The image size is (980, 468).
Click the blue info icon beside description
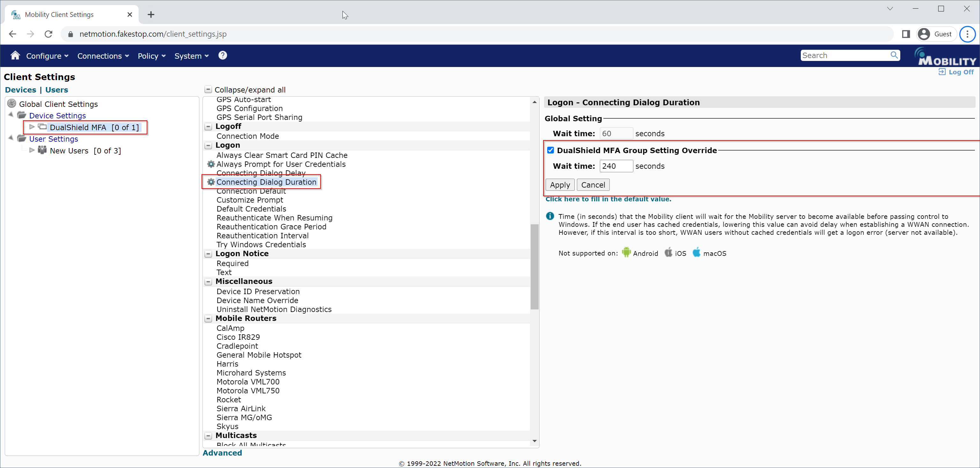550,216
